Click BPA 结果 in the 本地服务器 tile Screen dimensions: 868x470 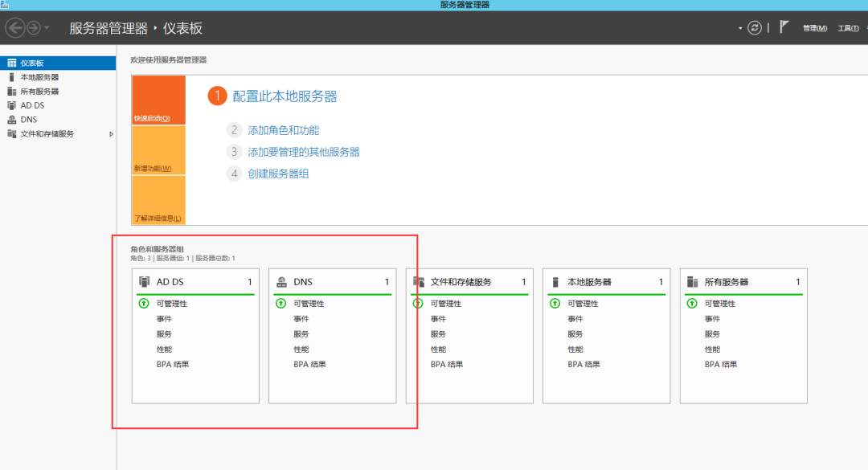(583, 364)
